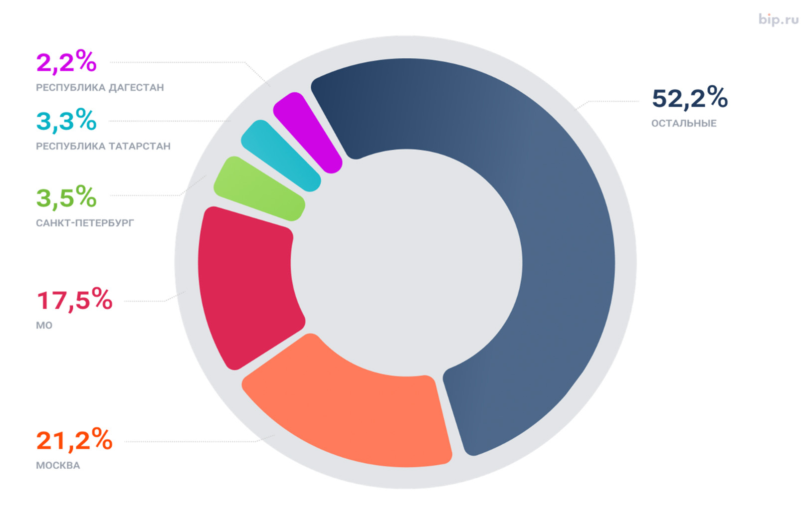The height and width of the screenshot is (532, 808).
Task: Click the ОСТАЛЬНЫЕ label
Action: click(684, 123)
